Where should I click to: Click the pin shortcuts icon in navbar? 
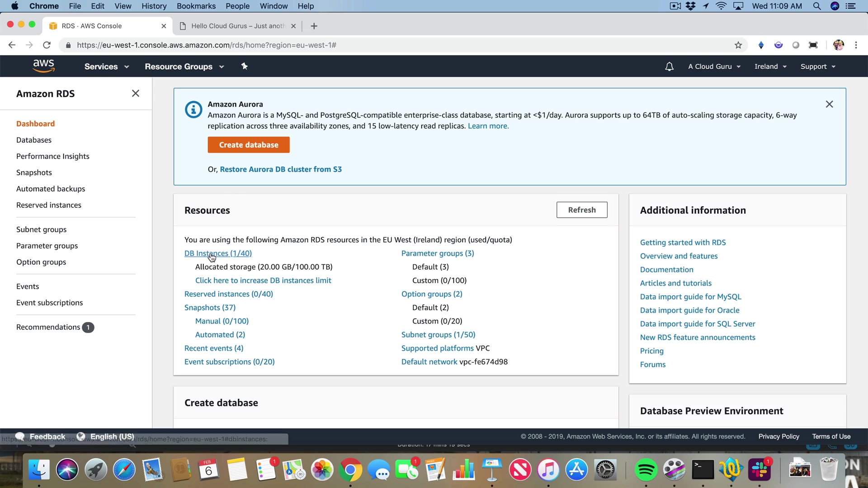tap(244, 66)
